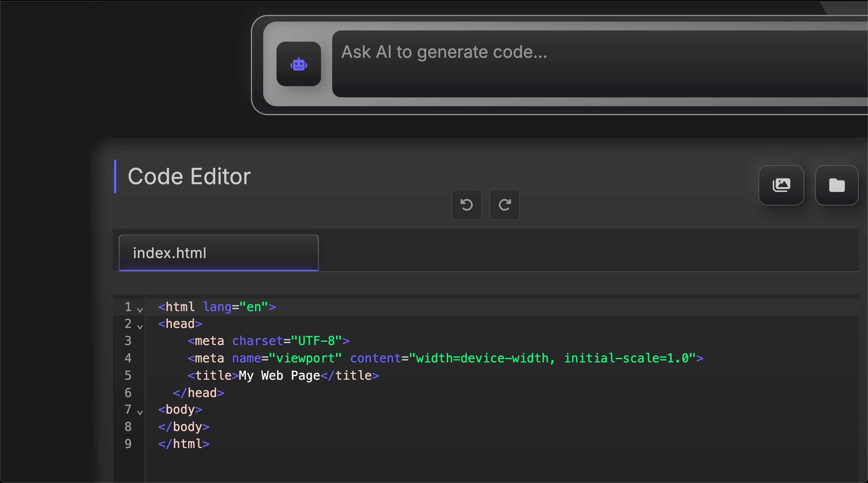Click the undo arrow icon

(467, 205)
